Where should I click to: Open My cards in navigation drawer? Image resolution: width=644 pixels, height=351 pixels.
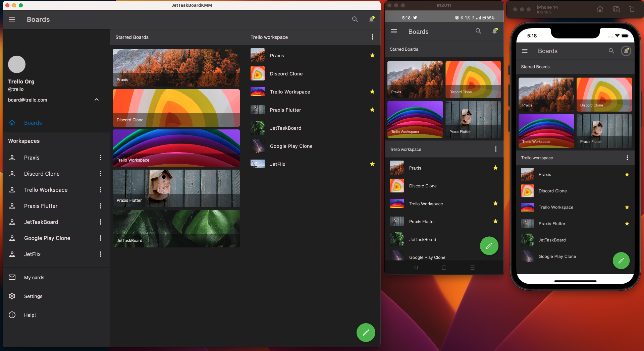pyautogui.click(x=56, y=278)
